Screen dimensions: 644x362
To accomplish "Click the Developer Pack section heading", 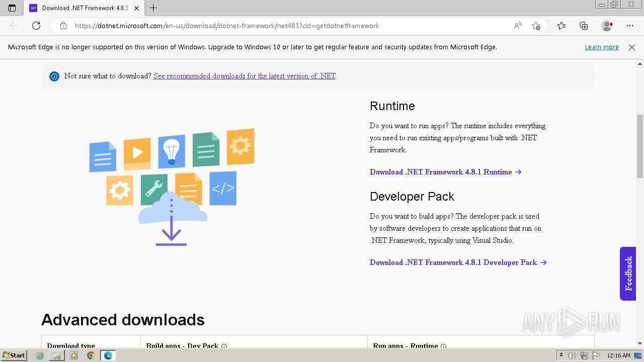I will [x=412, y=197].
